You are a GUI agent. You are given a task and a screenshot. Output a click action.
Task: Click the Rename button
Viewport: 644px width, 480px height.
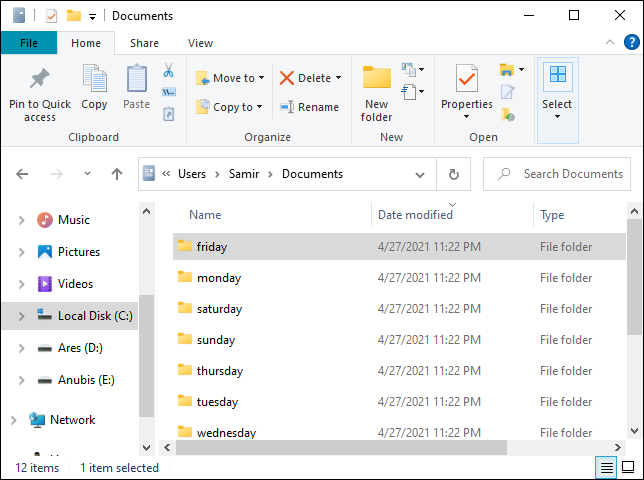[x=310, y=107]
